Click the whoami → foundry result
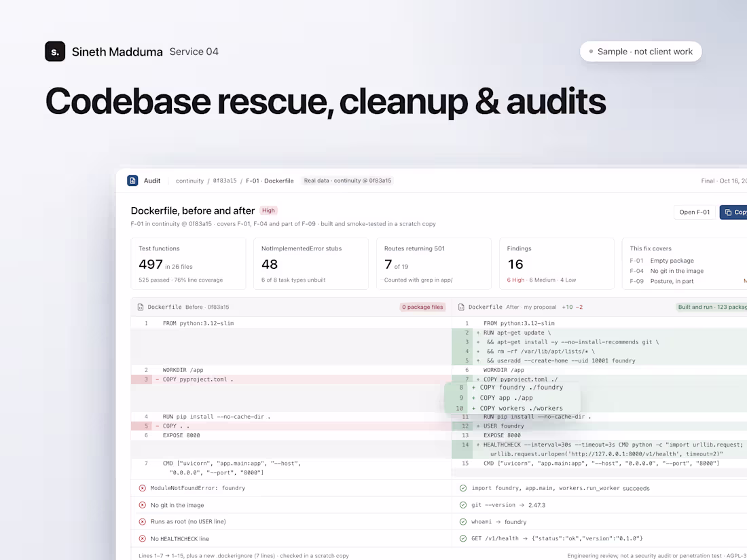747x560 pixels. (x=499, y=522)
